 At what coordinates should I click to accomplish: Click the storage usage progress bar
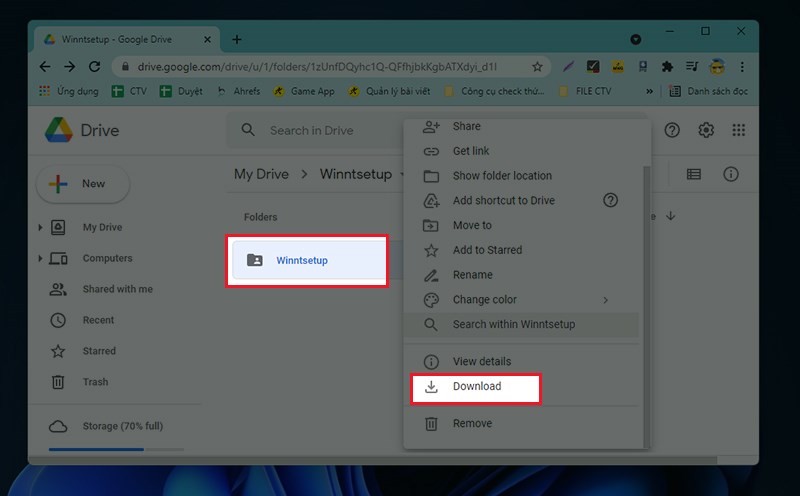click(116, 449)
